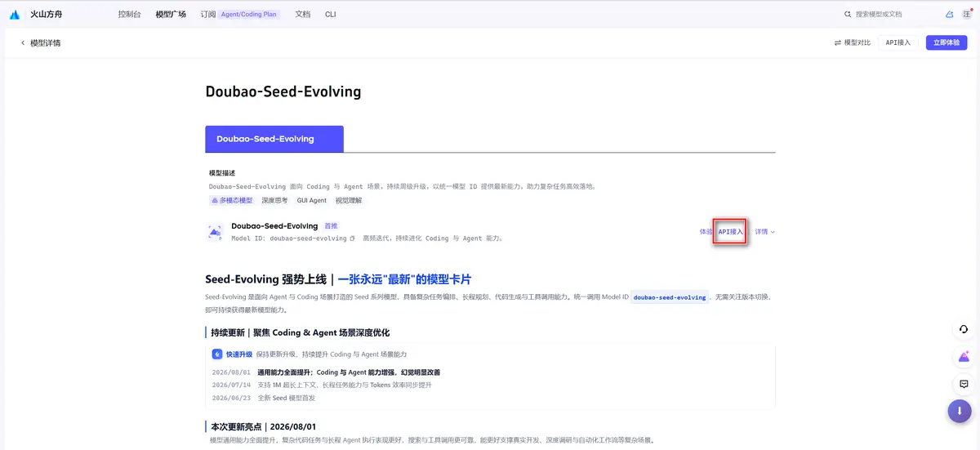Screen dimensions: 980x450
Task: Click the 2026/08/01 update entry
Action: click(x=327, y=372)
